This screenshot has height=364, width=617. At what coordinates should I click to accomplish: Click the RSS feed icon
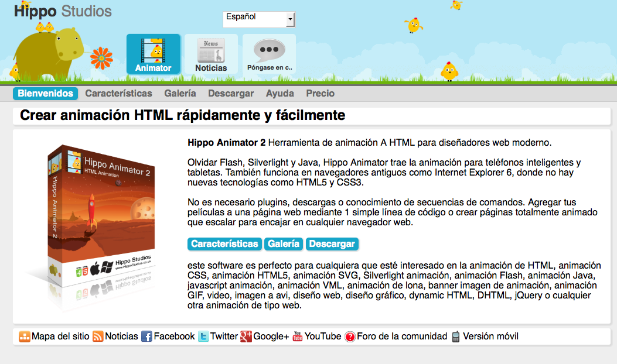point(98,336)
